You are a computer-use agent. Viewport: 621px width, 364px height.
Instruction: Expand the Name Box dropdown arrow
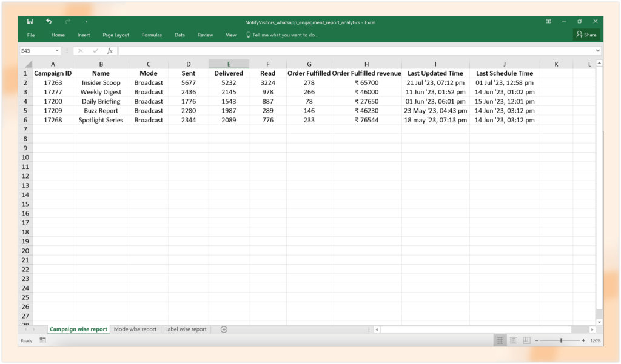click(57, 51)
